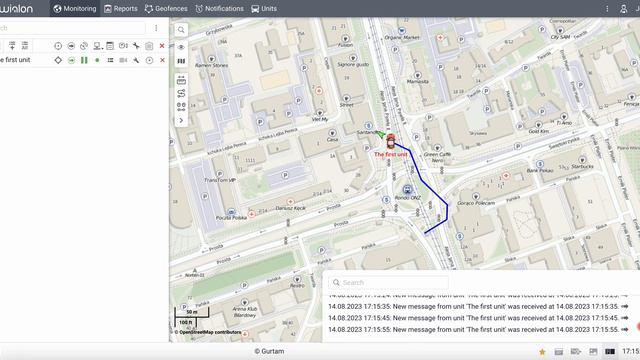The width and height of the screenshot is (640, 360).
Task: Open the top bar three-dot menu
Action: (x=607, y=9)
